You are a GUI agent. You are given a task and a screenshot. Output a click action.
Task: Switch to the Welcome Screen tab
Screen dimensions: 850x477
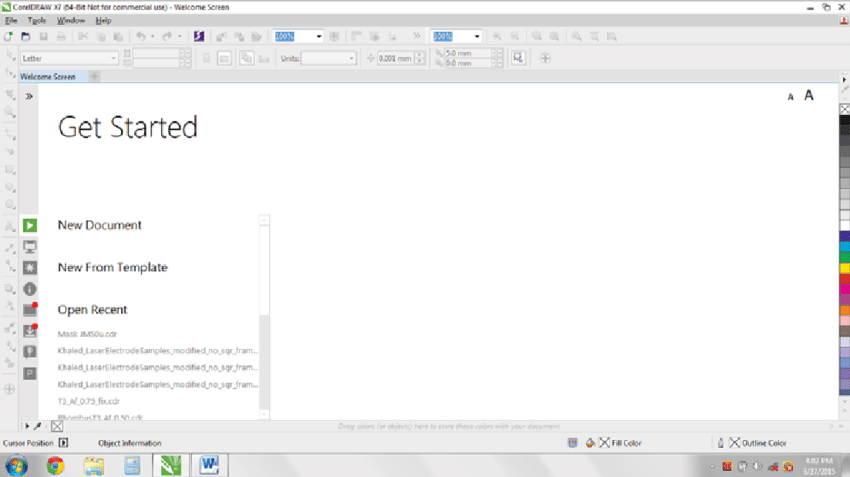(48, 76)
